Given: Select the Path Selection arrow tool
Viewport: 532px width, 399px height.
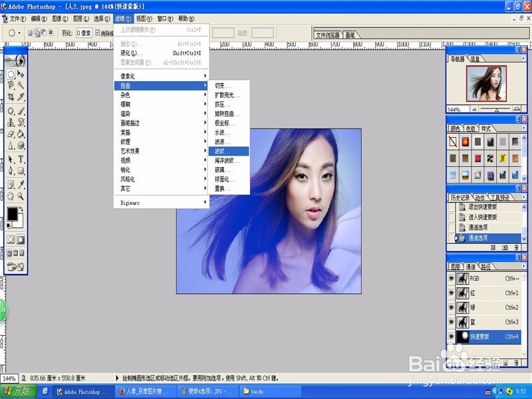Looking at the screenshot, I should coord(11,159).
